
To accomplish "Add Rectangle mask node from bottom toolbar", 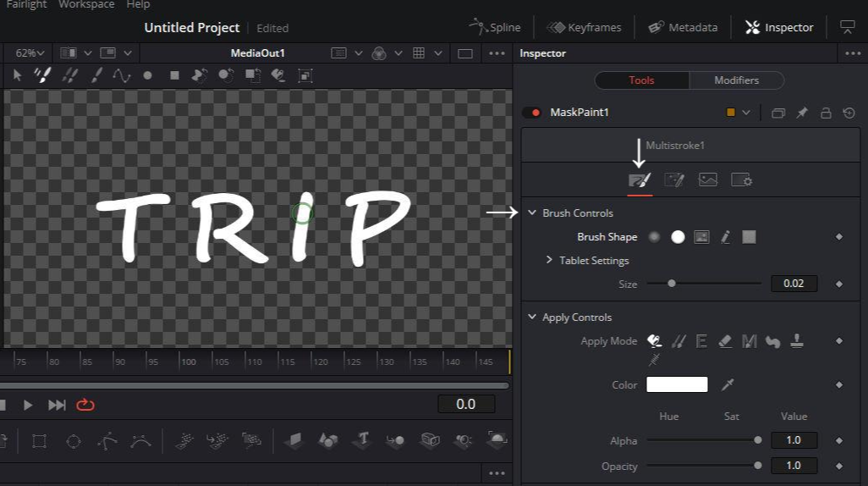I will tap(39, 442).
